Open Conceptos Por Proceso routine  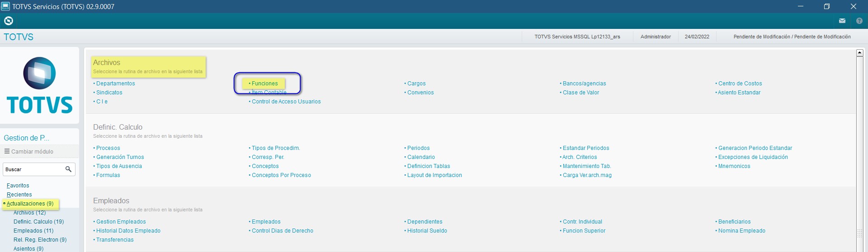click(x=281, y=175)
